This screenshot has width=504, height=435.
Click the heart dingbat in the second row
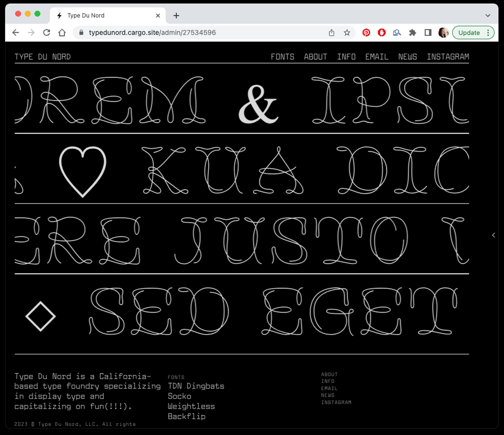pyautogui.click(x=83, y=171)
